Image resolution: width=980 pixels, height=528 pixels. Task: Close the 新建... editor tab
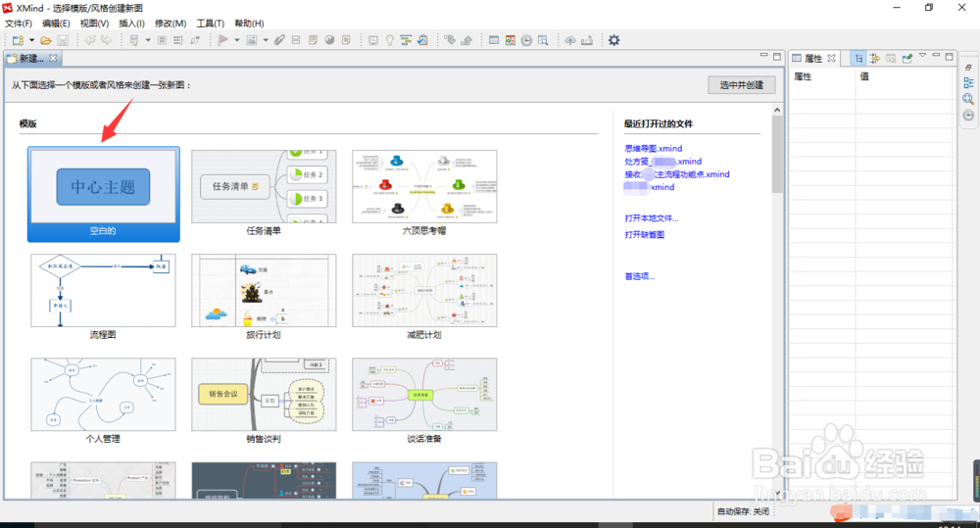53,58
